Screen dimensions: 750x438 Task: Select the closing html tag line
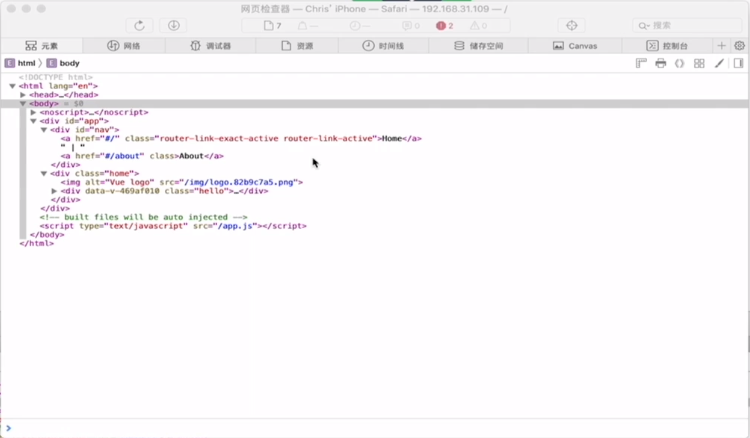click(36, 243)
